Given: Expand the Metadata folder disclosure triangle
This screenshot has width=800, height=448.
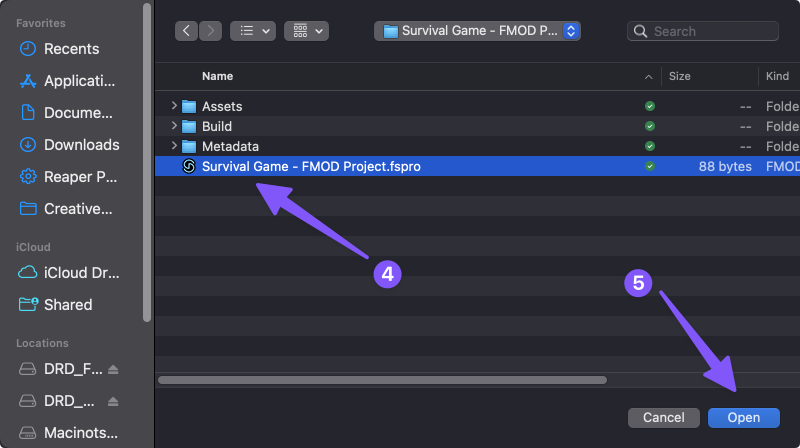Looking at the screenshot, I should tap(174, 146).
